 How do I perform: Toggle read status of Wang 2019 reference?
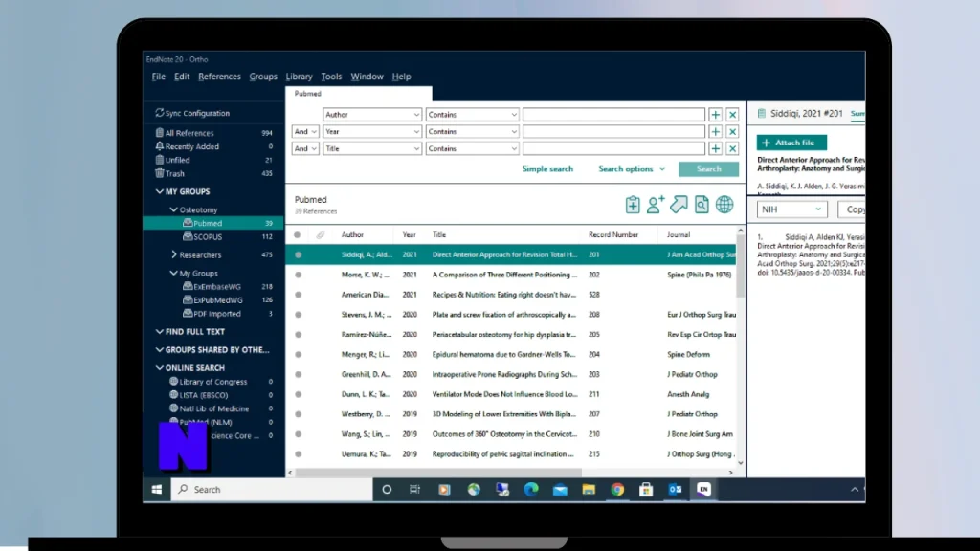299,434
